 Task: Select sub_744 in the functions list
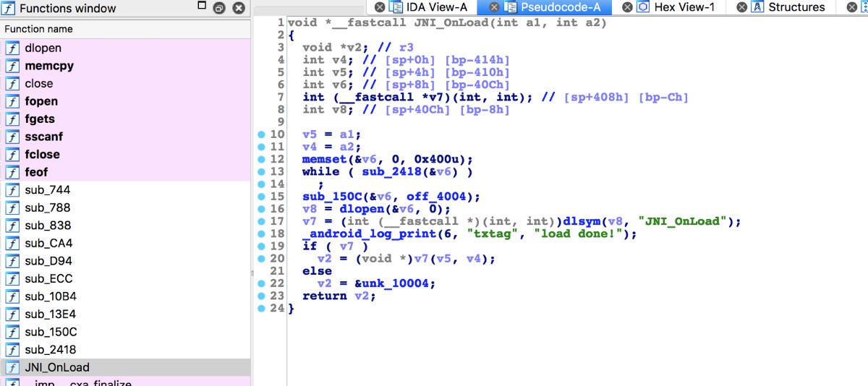click(125, 190)
